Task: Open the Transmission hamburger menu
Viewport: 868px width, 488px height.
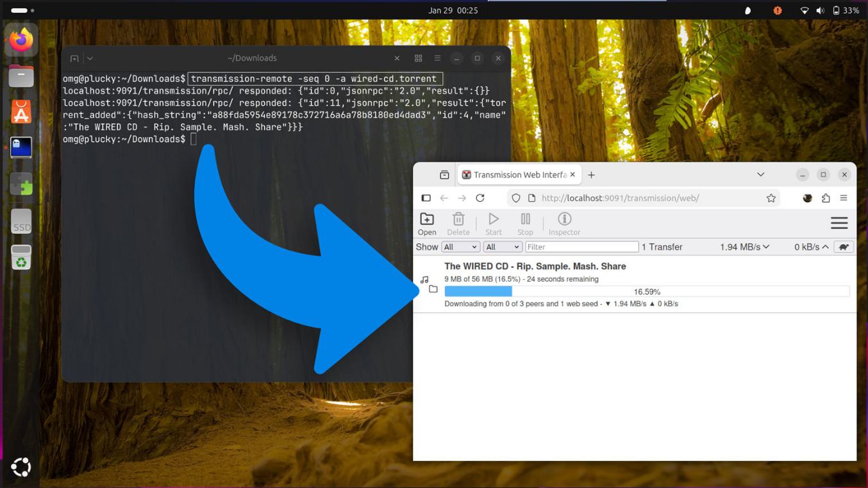Action: 839,223
